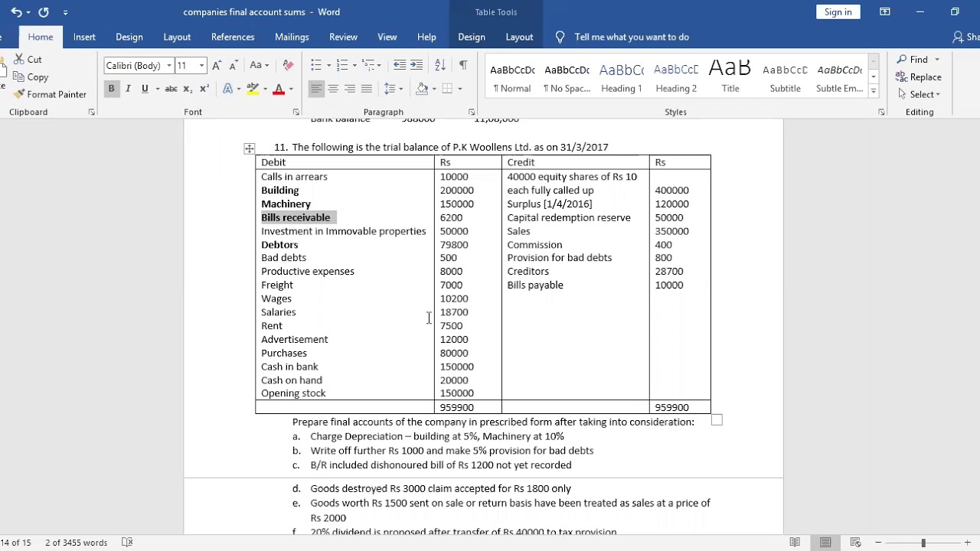Screen dimensions: 980x551
Task: Expand the Styles gallery More arrow
Action: point(874,91)
